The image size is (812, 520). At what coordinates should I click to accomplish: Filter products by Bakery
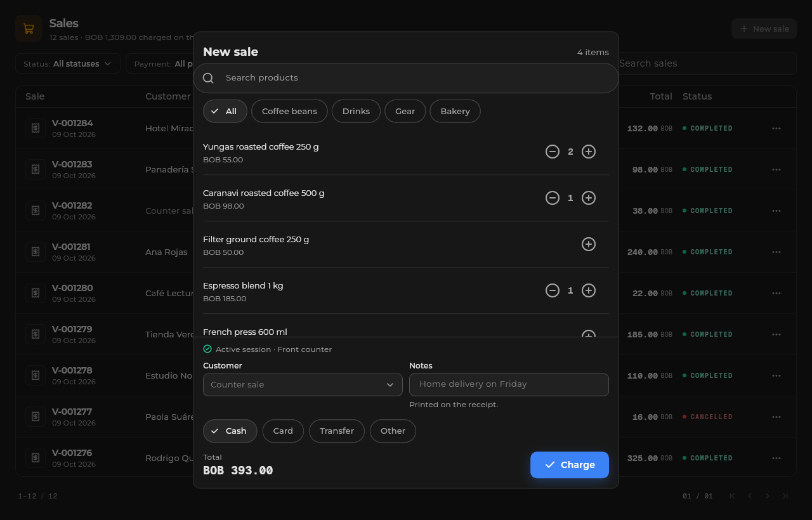(x=455, y=111)
